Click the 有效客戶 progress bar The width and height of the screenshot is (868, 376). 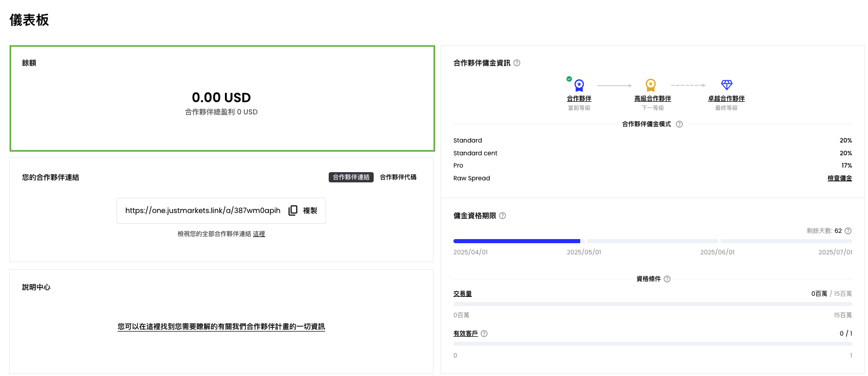(653, 344)
